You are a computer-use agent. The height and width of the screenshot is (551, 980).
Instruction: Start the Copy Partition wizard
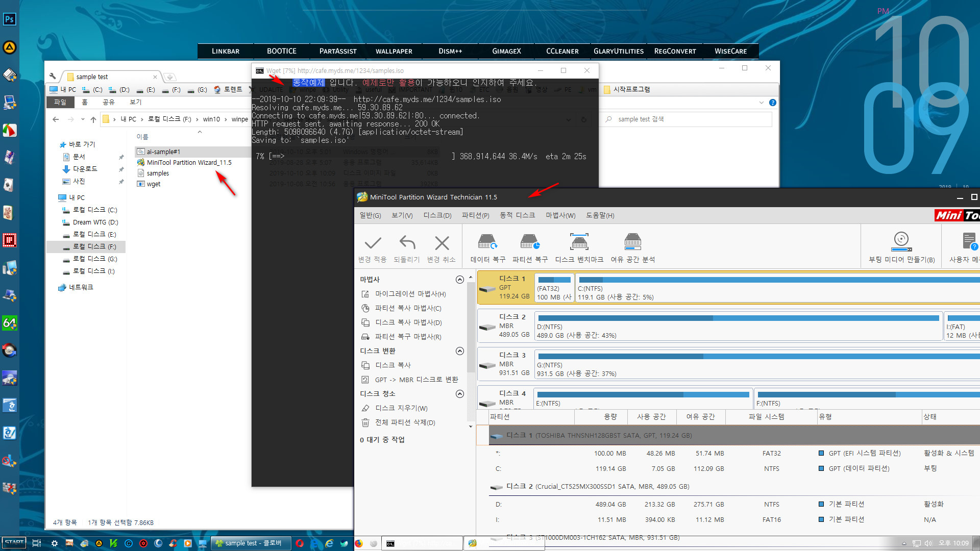[408, 308]
